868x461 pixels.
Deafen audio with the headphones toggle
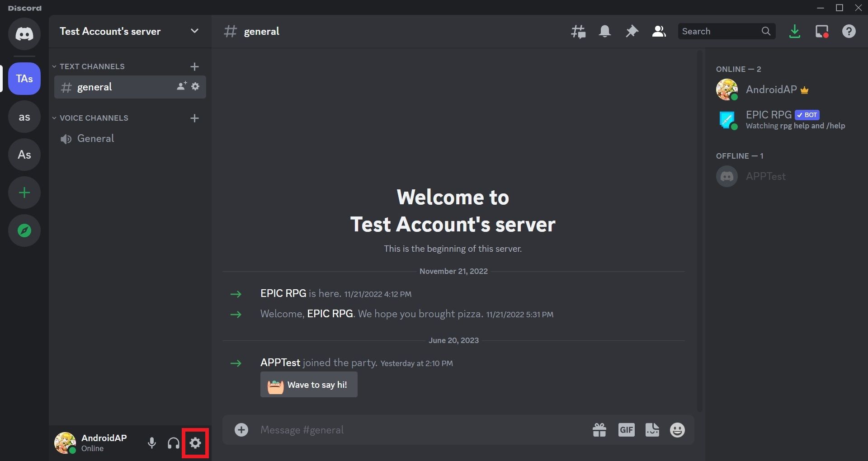173,443
